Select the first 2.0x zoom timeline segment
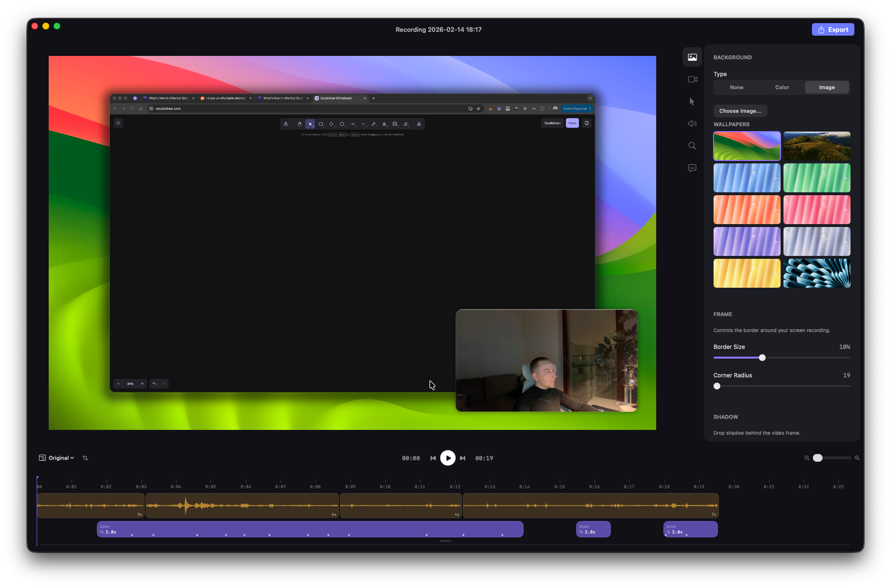891x588 pixels. 310,529
